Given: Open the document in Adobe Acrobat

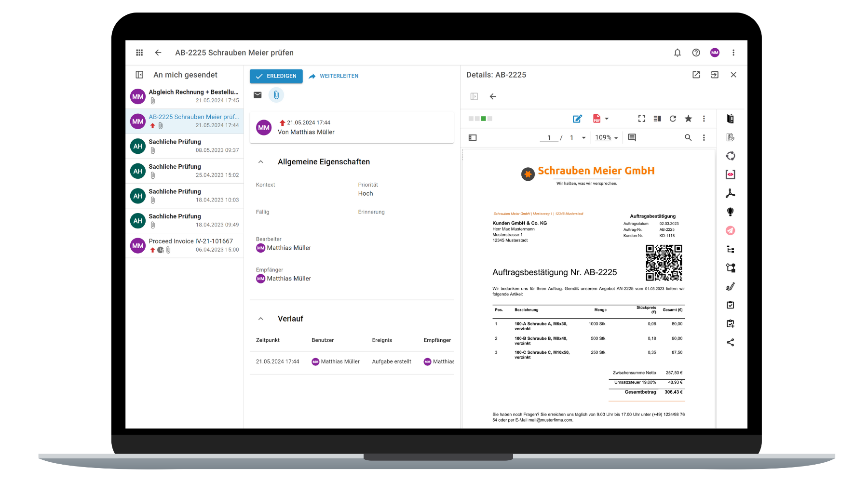Looking at the screenshot, I should pos(731,193).
